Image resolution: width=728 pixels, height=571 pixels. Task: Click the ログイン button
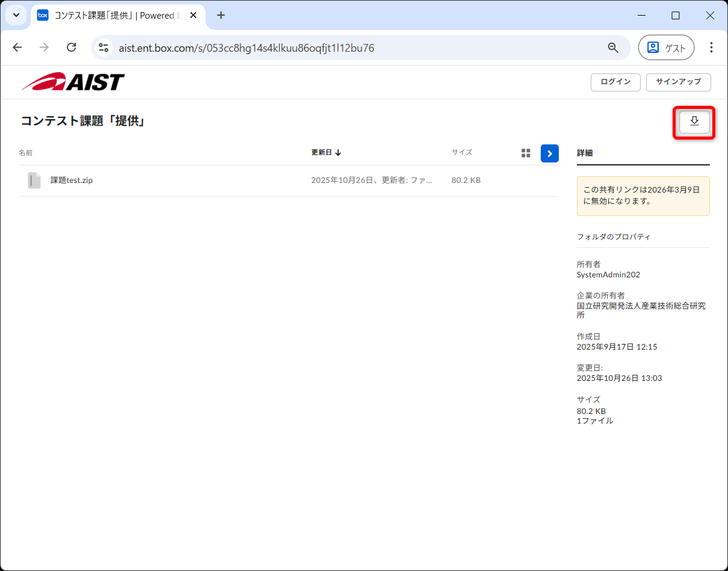pyautogui.click(x=615, y=82)
